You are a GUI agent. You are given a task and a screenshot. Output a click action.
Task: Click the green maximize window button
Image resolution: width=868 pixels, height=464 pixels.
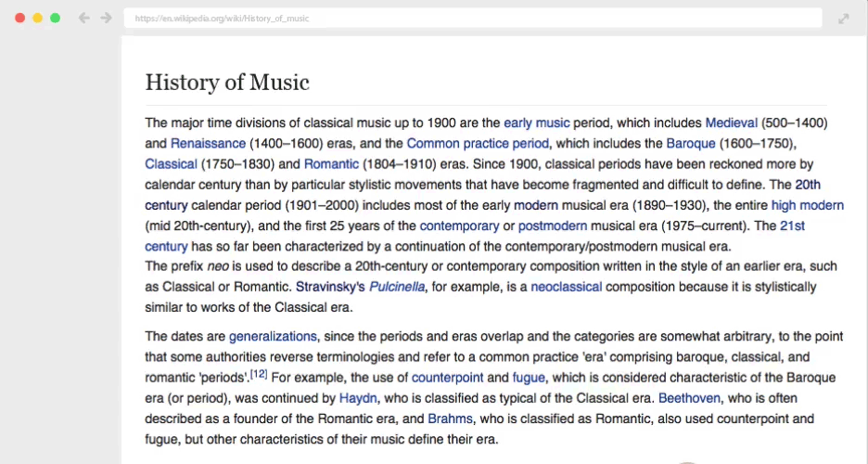tap(56, 19)
